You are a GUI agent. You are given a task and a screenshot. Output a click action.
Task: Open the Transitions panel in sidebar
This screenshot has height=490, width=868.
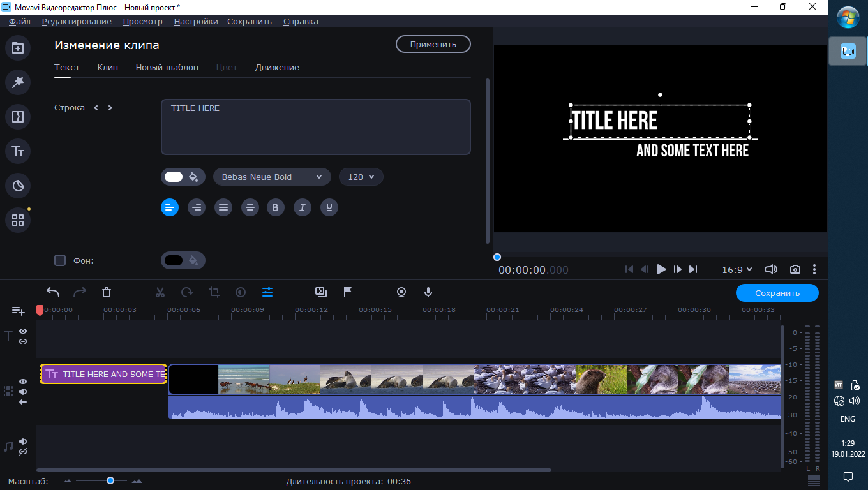(18, 117)
